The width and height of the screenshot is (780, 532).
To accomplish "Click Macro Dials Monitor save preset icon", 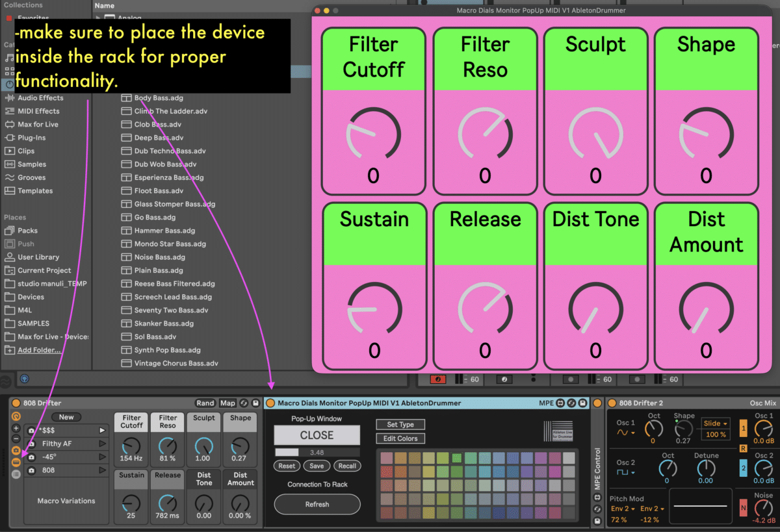I will pos(583,403).
